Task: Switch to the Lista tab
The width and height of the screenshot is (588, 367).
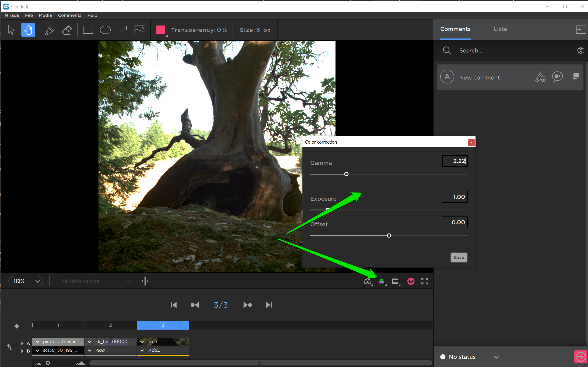Action: coord(500,29)
